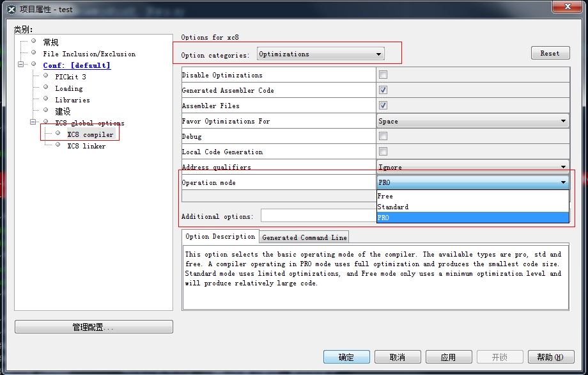Viewport: 588px width, 375px height.
Task: Uncheck the Assembler Files checkbox
Action: [x=383, y=106]
